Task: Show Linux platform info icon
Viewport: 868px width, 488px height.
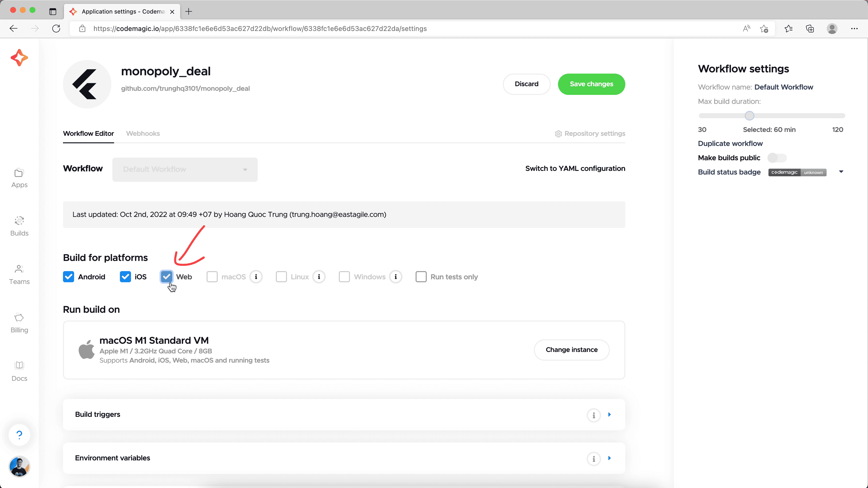Action: pyautogui.click(x=319, y=277)
